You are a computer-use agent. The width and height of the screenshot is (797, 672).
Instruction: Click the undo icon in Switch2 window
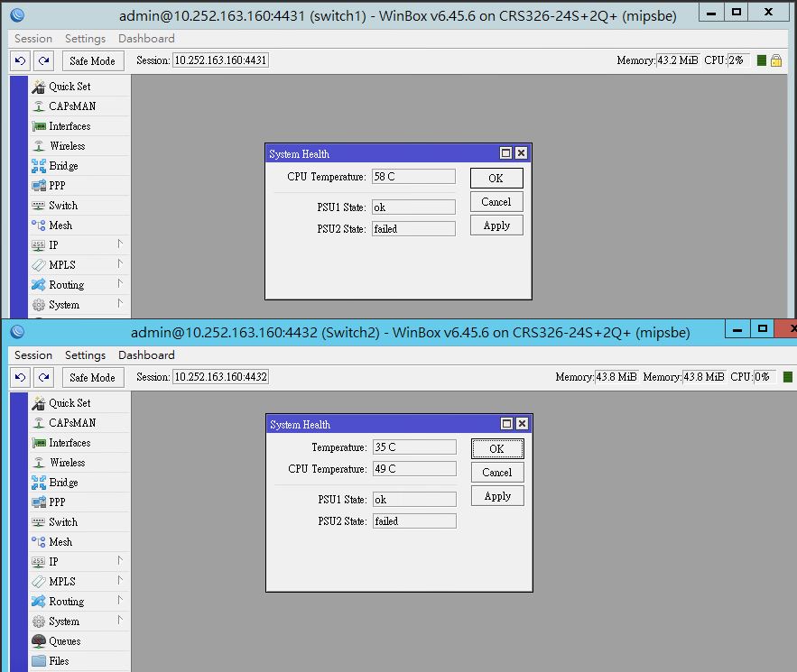tap(21, 377)
